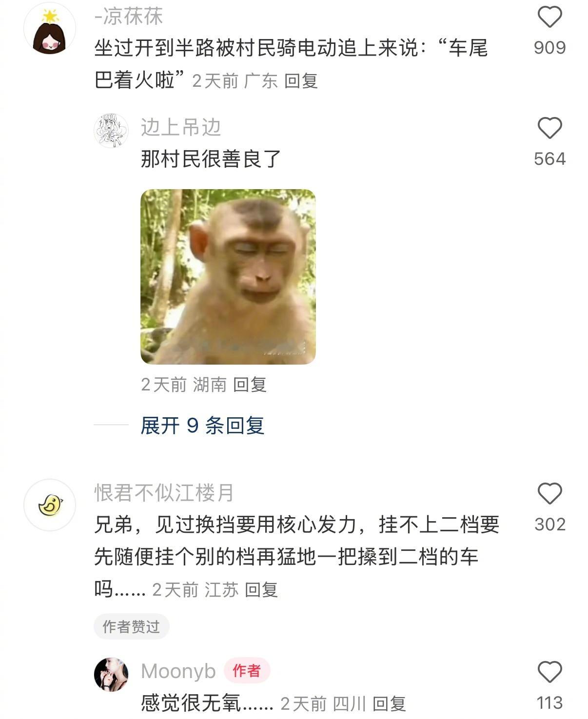Like Moonyb's author reply heart
588x719 pixels.
coord(549,672)
